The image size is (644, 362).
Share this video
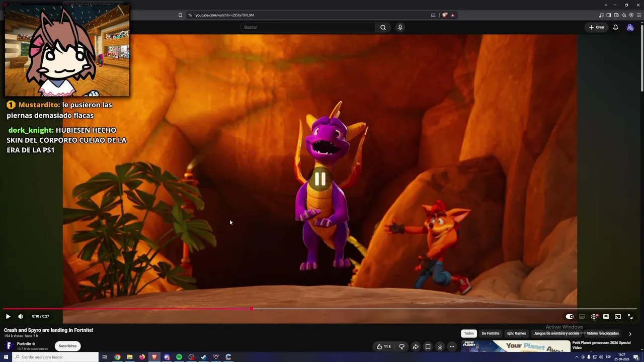pos(416,346)
